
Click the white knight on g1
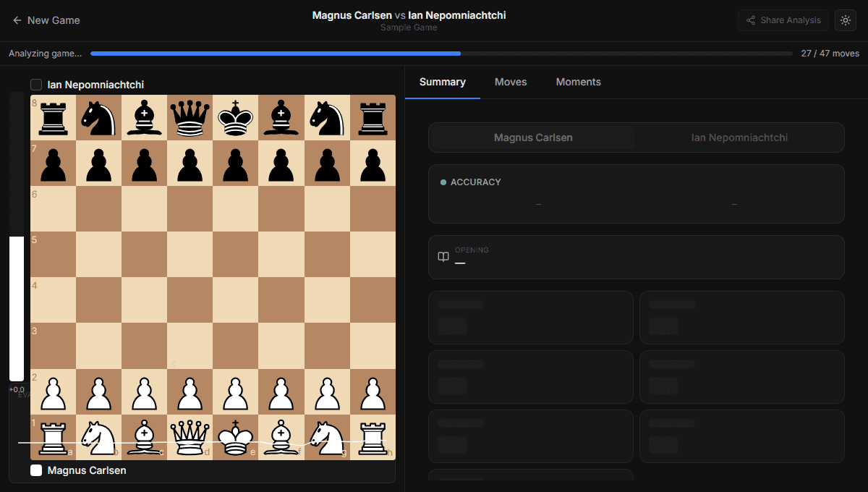coord(327,437)
